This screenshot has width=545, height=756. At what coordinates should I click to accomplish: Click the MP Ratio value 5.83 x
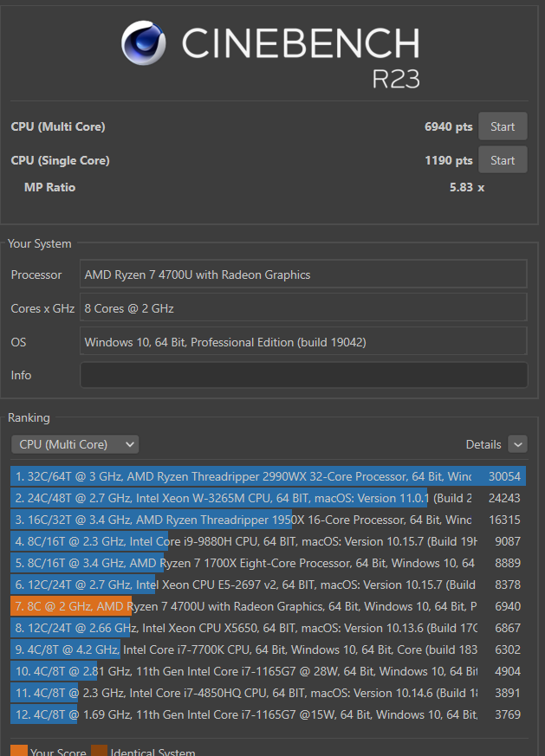click(467, 188)
